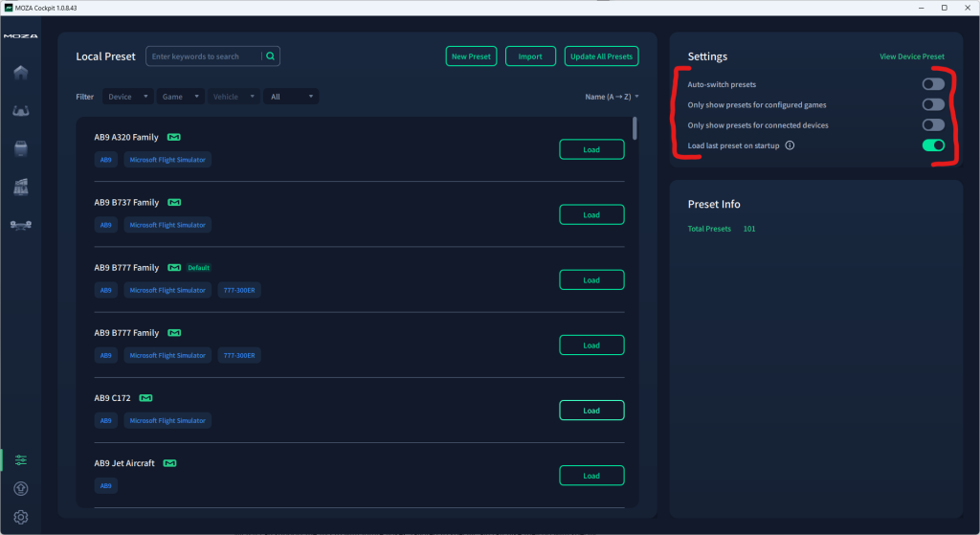Click 777-300ER tag on default B777 preset
The width and height of the screenshot is (980, 535).
pos(239,290)
